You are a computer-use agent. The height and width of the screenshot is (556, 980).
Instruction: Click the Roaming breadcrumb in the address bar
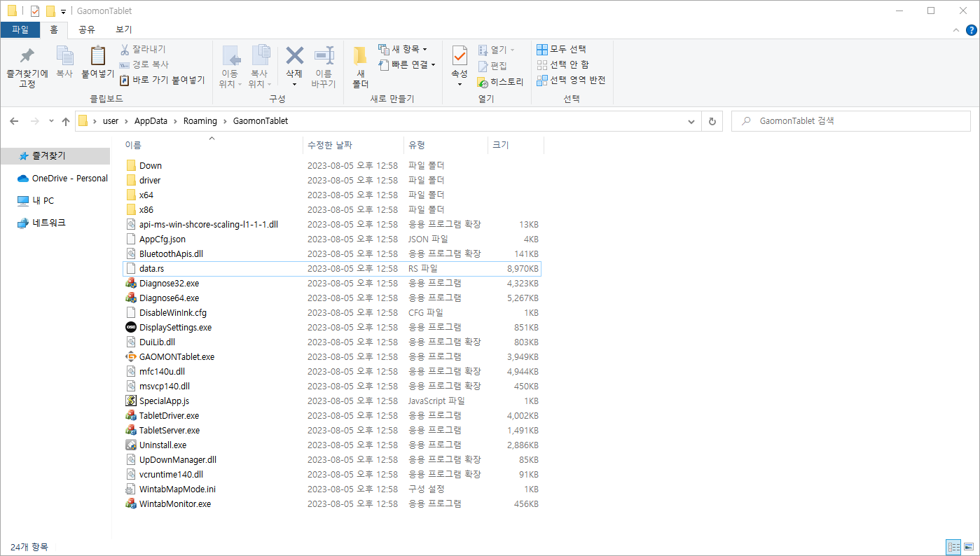200,121
